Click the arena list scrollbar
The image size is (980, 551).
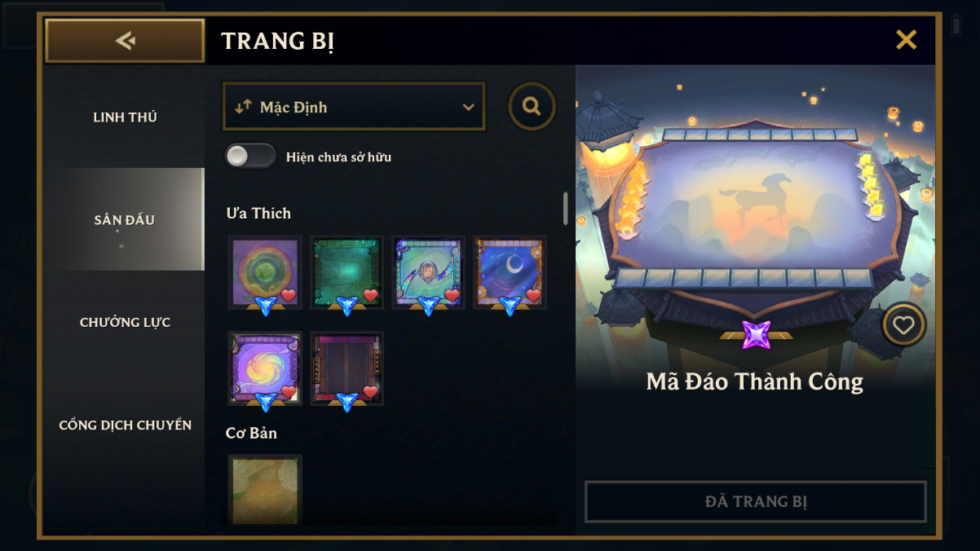(x=565, y=209)
